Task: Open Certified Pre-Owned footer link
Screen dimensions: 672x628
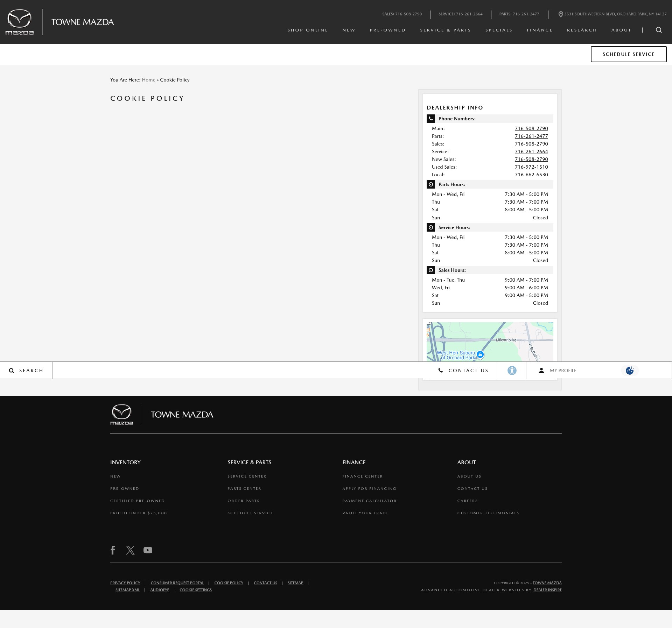Action: 137,501
